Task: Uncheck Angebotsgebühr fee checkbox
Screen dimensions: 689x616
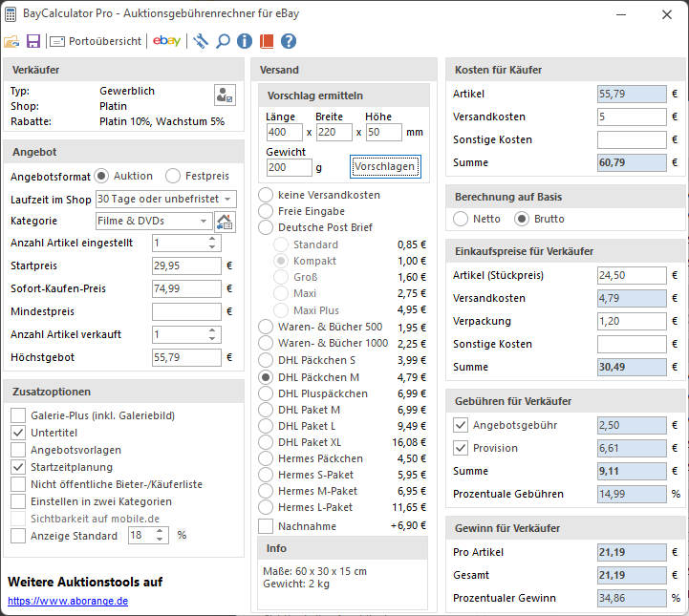Action: click(461, 425)
